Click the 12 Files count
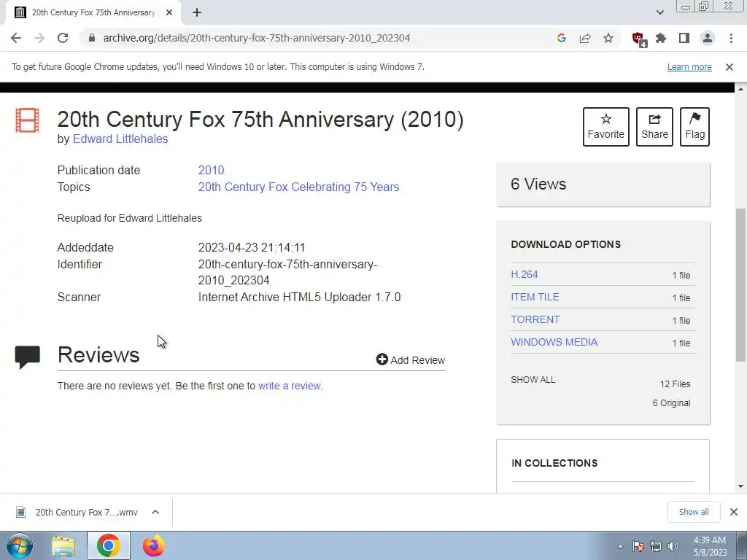Image resolution: width=747 pixels, height=560 pixels. [675, 384]
